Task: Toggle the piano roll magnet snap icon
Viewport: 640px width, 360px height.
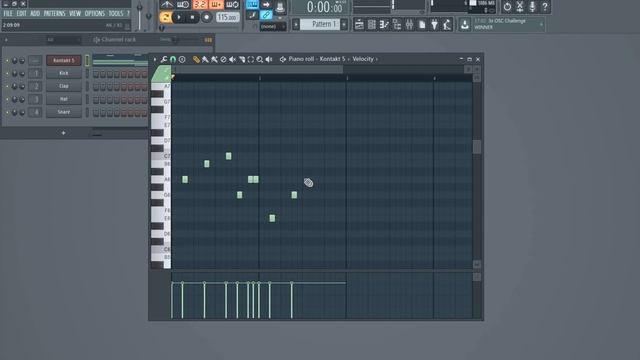Action: pos(173,60)
